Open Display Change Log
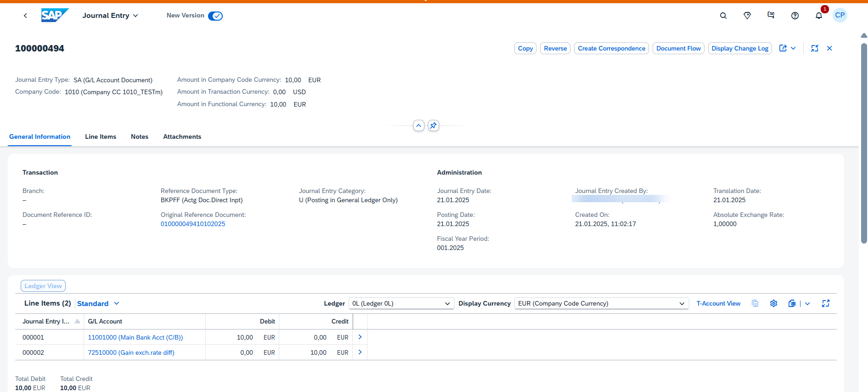 [x=740, y=48]
